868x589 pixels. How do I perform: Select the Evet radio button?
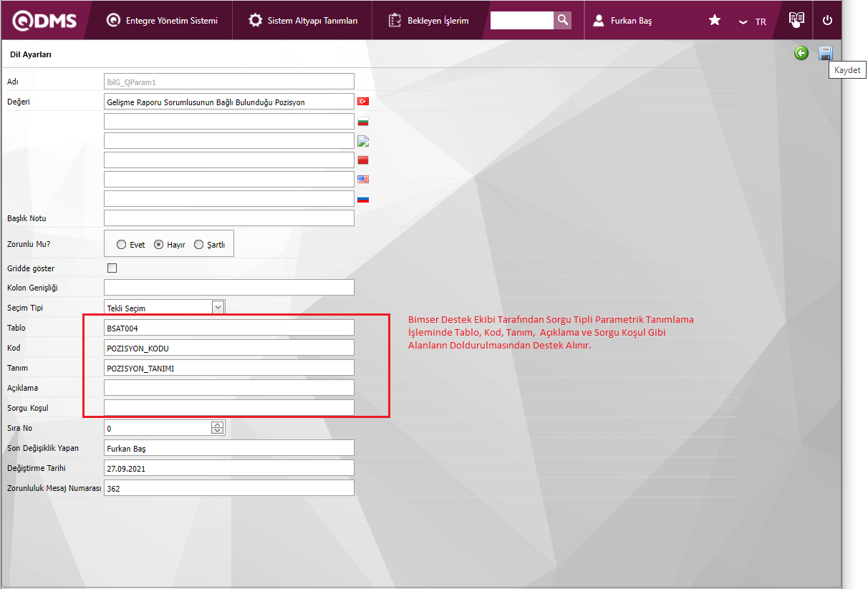(121, 244)
